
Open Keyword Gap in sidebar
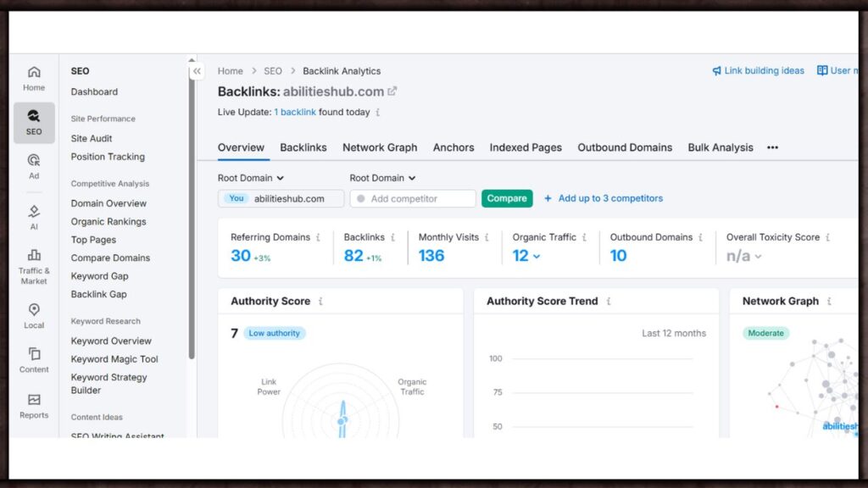pos(100,276)
